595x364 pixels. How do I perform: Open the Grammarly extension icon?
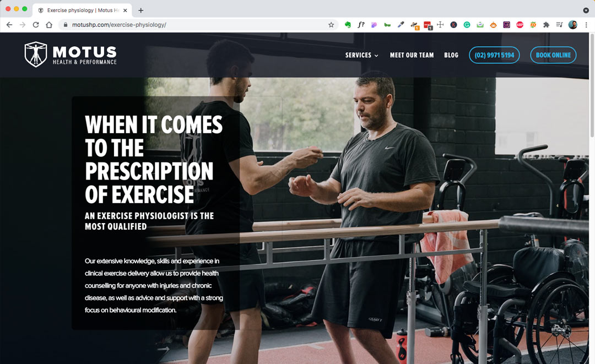pyautogui.click(x=467, y=25)
